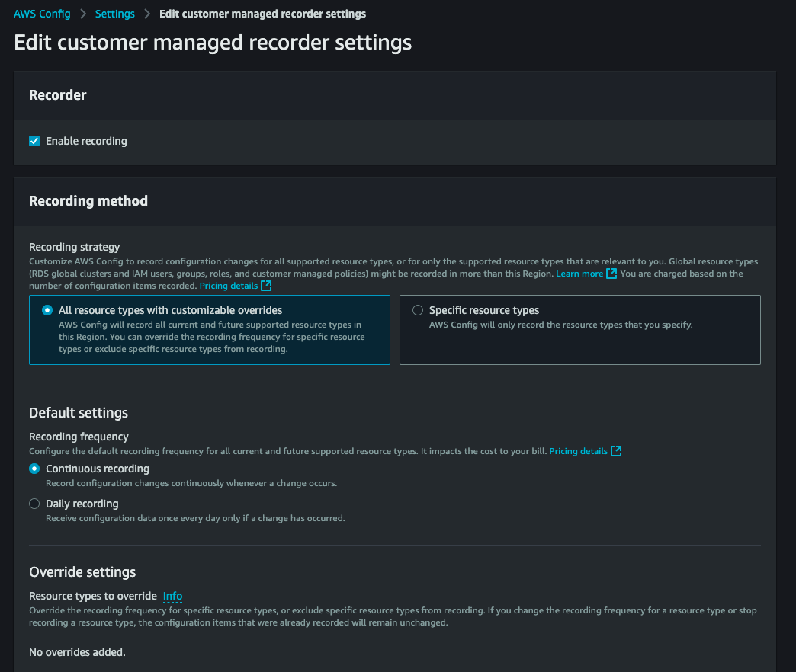Click the All resource types description text
Viewport: 796px width, 672px height.
(x=211, y=337)
